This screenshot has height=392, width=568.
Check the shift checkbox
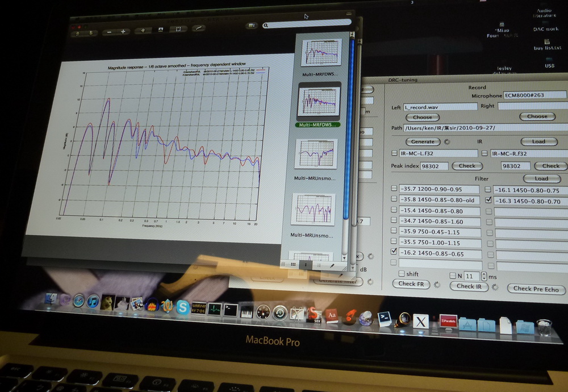(402, 274)
